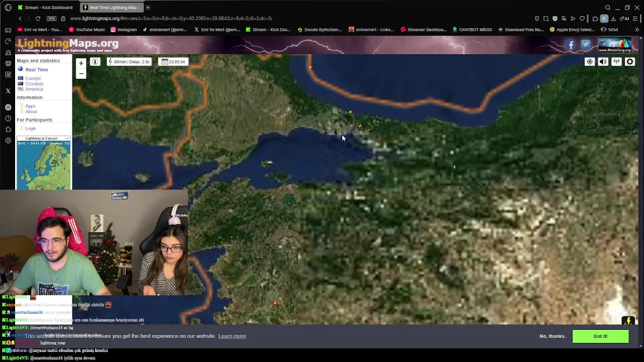Open map settings gear icon
This screenshot has height=362, width=644.
pyautogui.click(x=630, y=62)
